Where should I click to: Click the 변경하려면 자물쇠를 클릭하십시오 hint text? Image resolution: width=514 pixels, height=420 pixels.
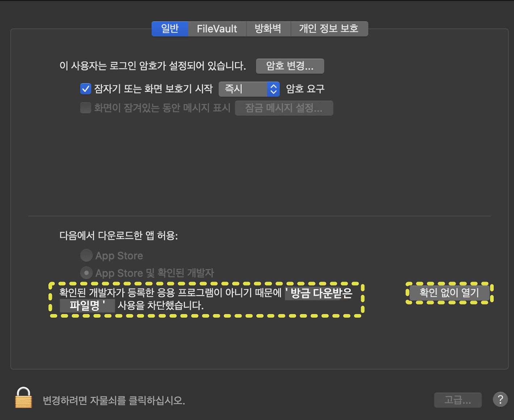click(114, 400)
